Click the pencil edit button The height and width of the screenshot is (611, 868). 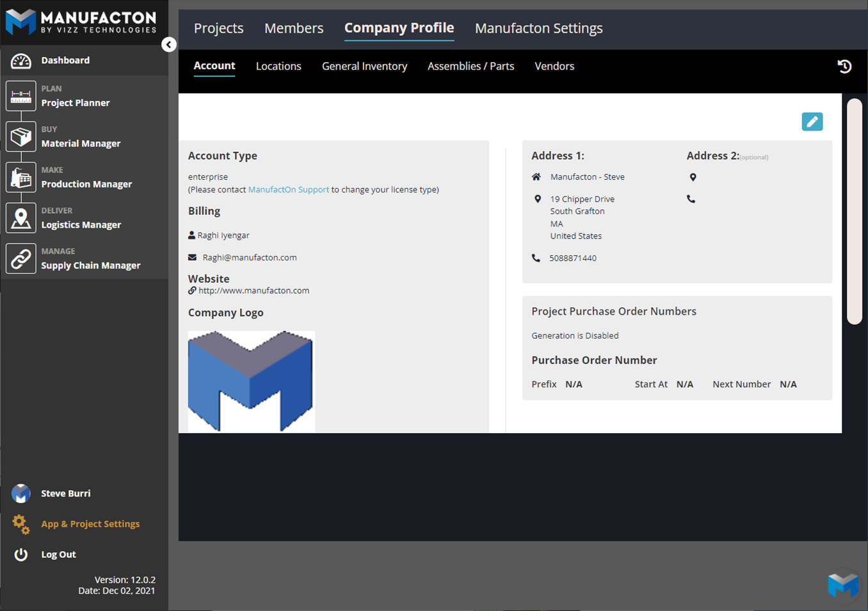[812, 122]
